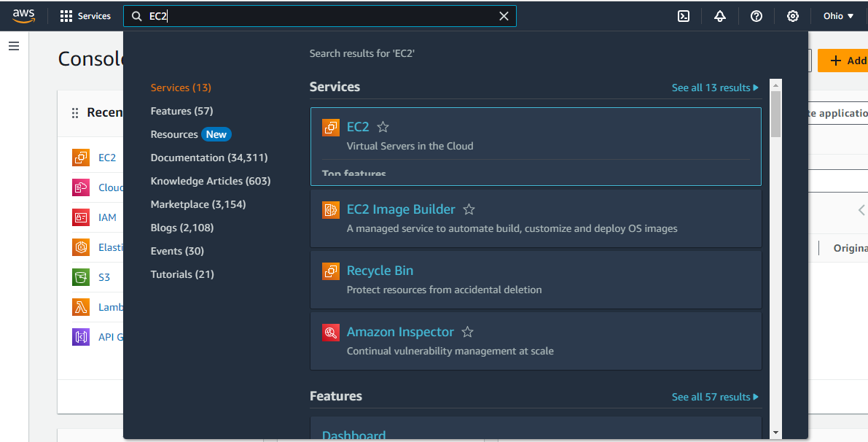Click the previous-page chevron at right edge
This screenshot has width=868, height=442.
861,209
